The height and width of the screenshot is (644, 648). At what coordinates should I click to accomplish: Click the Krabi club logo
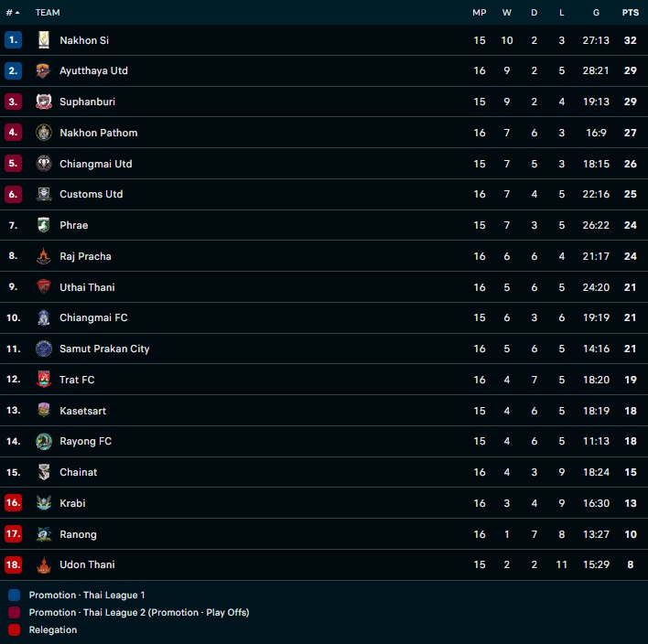(x=44, y=503)
